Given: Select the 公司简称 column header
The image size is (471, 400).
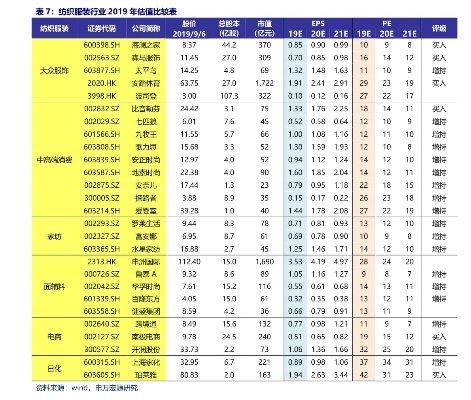Looking at the screenshot, I should (x=146, y=29).
